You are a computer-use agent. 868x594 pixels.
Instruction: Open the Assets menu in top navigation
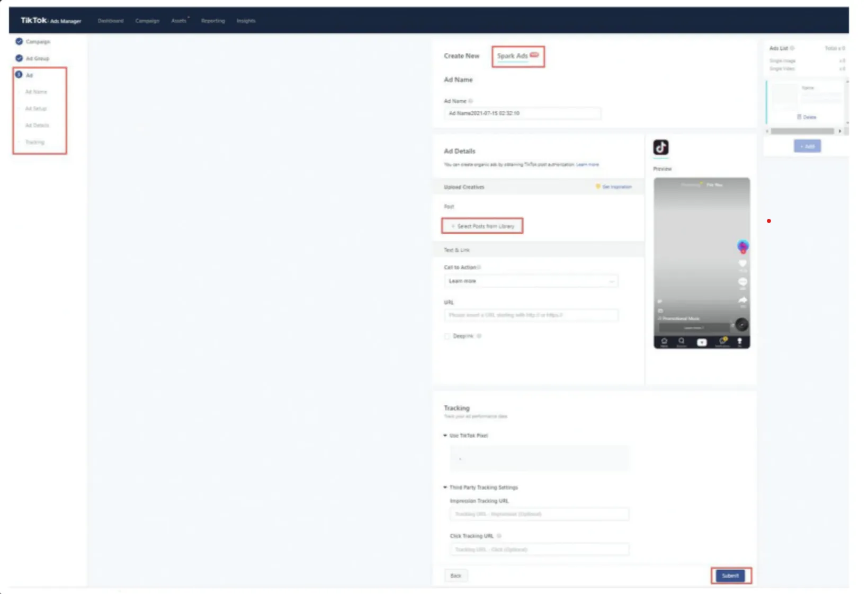[179, 21]
